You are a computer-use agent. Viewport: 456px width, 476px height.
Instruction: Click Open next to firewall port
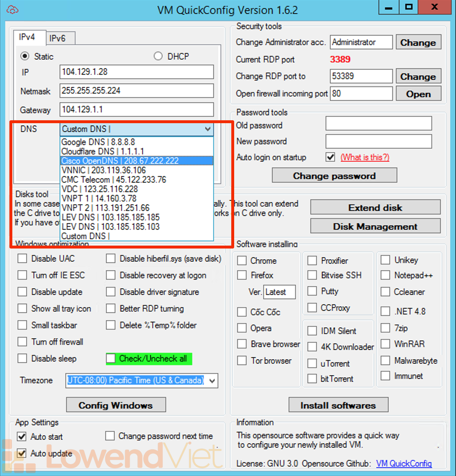point(418,94)
